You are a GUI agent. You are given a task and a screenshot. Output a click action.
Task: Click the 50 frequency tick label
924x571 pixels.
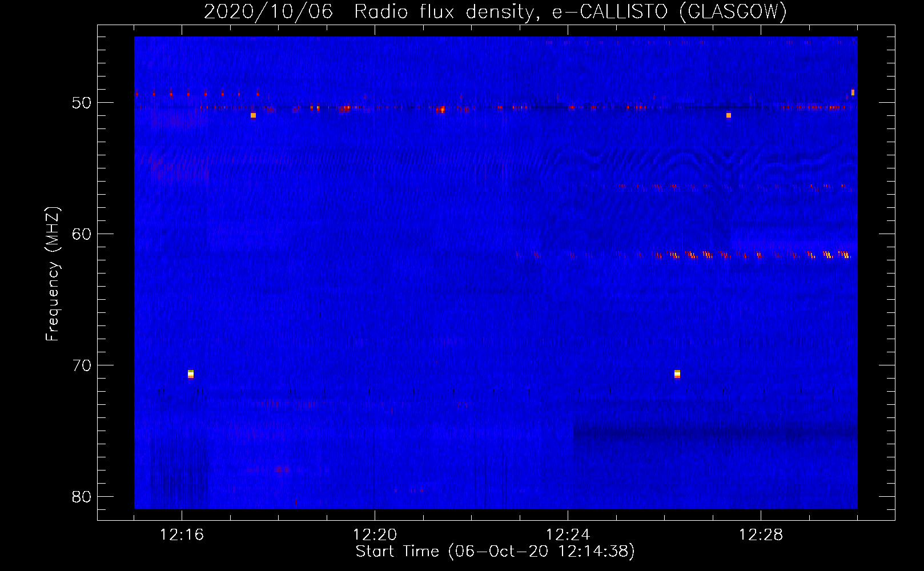click(x=81, y=103)
